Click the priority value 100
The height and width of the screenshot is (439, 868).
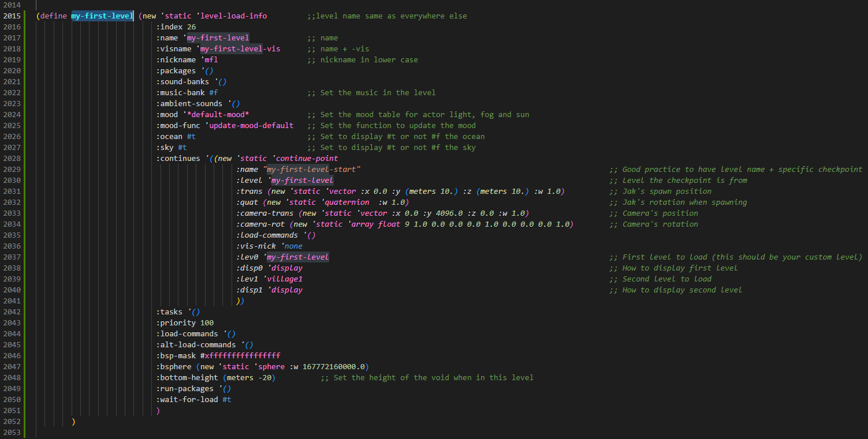(x=207, y=323)
